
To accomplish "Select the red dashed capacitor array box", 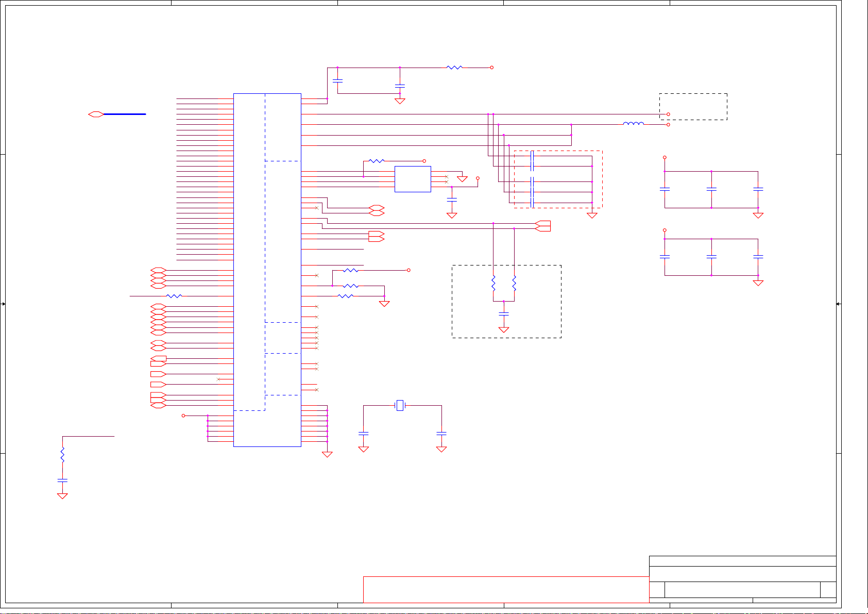I will [x=558, y=179].
